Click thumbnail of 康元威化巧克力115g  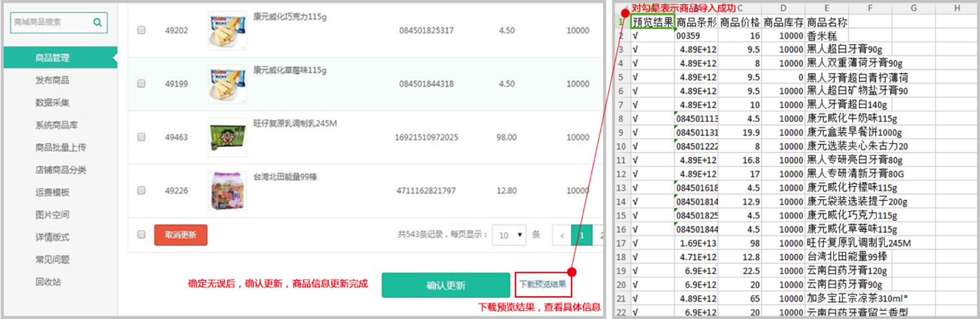click(x=227, y=30)
